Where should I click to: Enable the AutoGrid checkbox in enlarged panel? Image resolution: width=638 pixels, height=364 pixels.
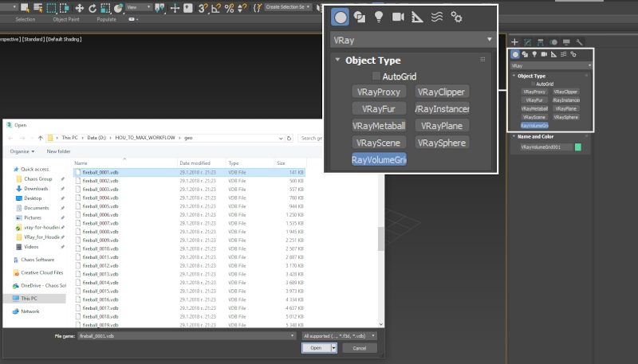point(376,76)
